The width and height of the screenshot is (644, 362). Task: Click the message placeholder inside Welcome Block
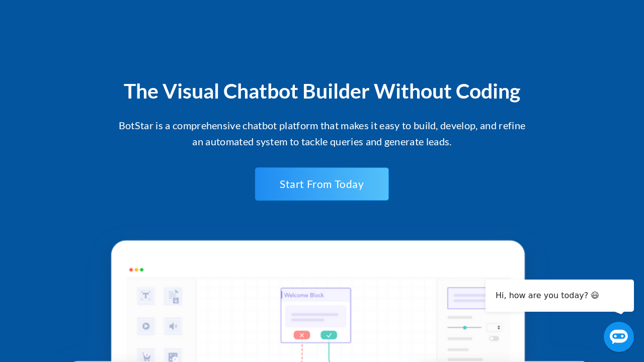pos(315,317)
